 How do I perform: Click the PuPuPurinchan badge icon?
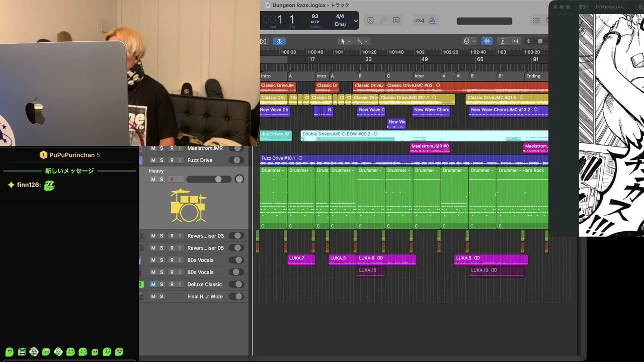click(x=43, y=155)
